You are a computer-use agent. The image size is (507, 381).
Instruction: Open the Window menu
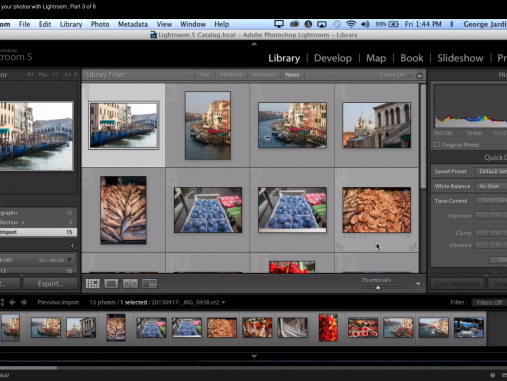193,24
